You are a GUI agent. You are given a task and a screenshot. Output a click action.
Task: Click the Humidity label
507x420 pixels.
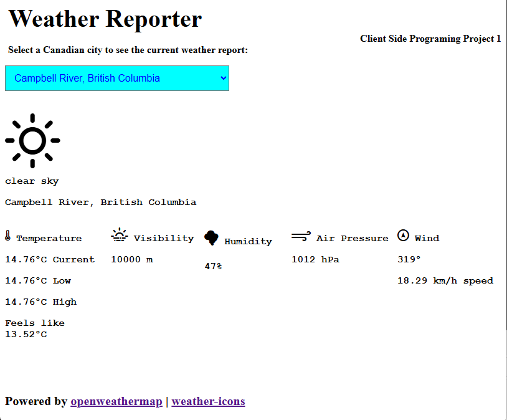tap(249, 242)
